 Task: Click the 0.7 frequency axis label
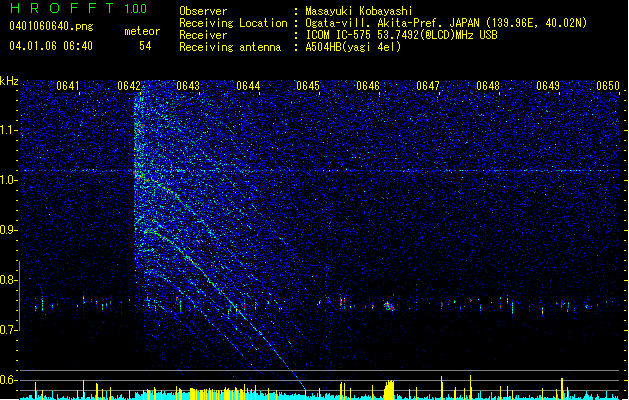(9, 330)
